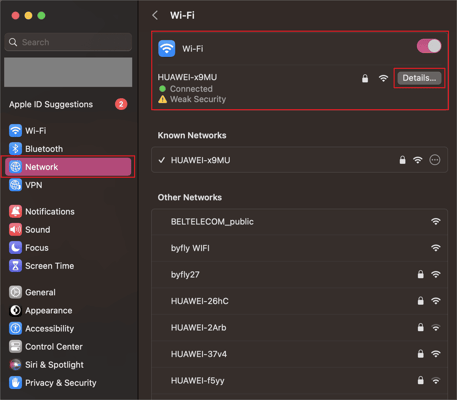Open Control Center settings

(68, 347)
